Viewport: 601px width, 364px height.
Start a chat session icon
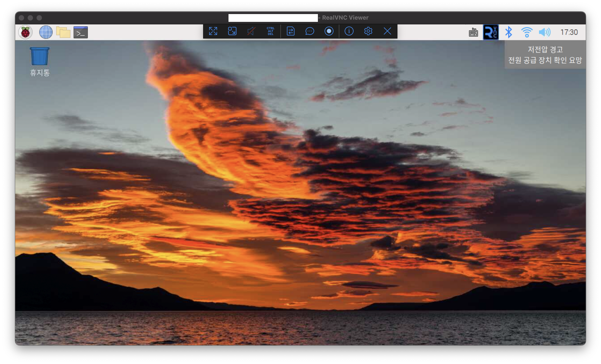tap(309, 31)
